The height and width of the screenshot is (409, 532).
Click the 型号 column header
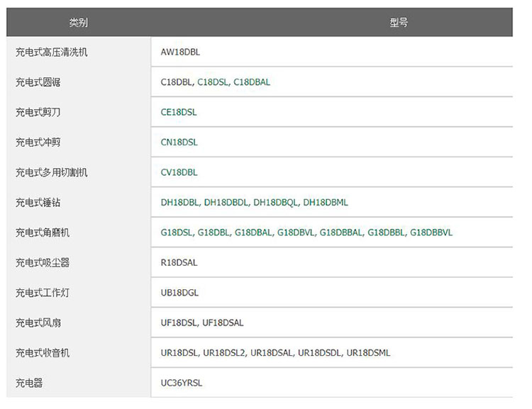pyautogui.click(x=399, y=23)
